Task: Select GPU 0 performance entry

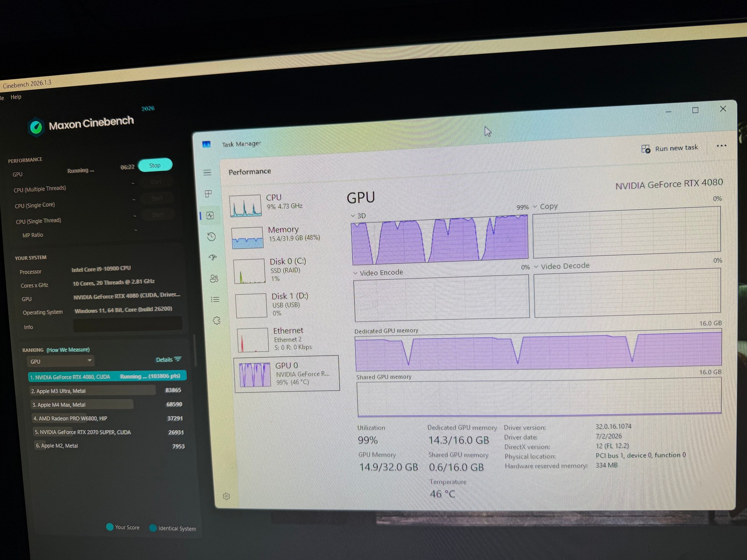Action: point(287,374)
